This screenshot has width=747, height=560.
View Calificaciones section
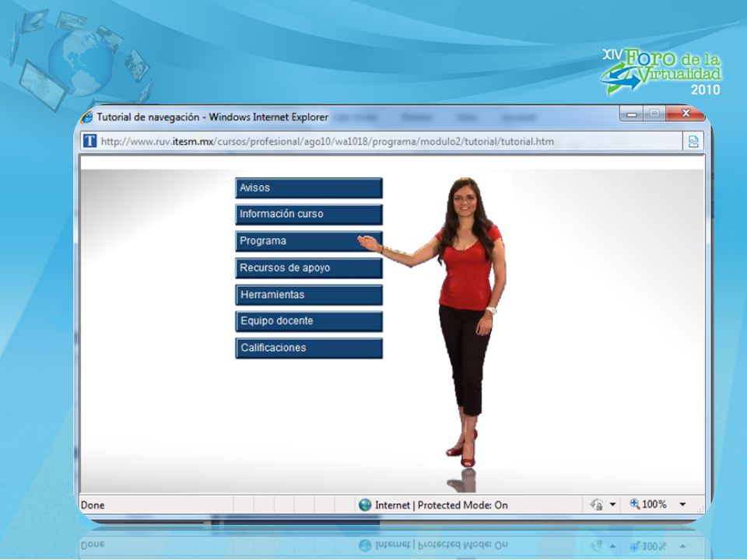coord(309,348)
